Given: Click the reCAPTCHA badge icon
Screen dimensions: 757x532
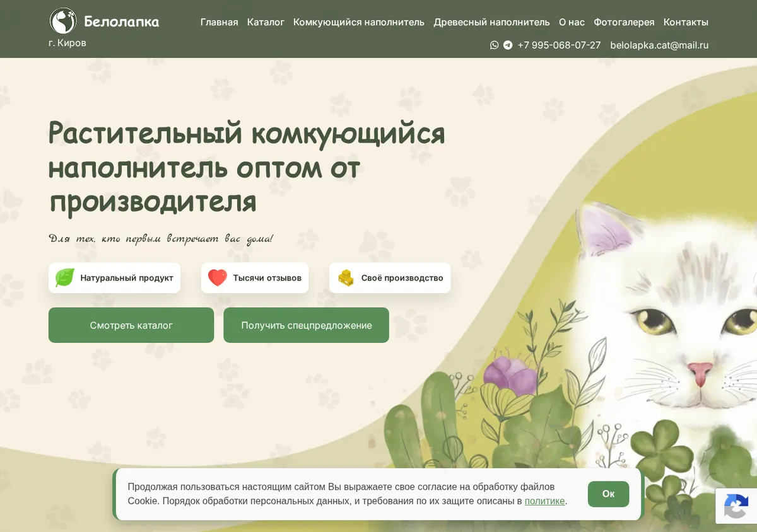Looking at the screenshot, I should coord(736,506).
